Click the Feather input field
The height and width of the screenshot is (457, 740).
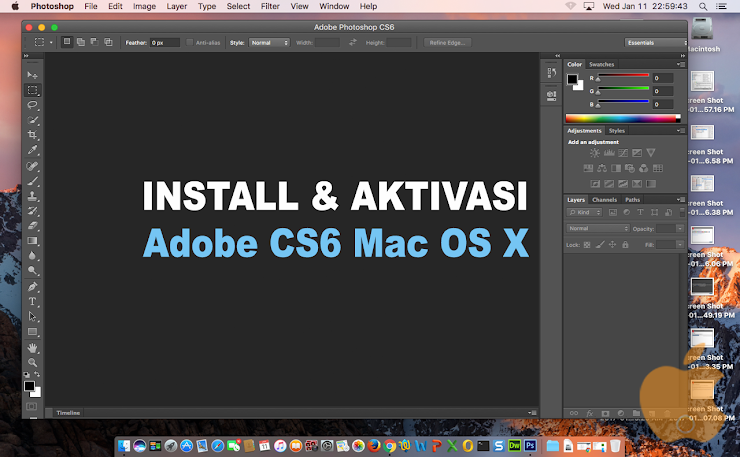pyautogui.click(x=165, y=42)
